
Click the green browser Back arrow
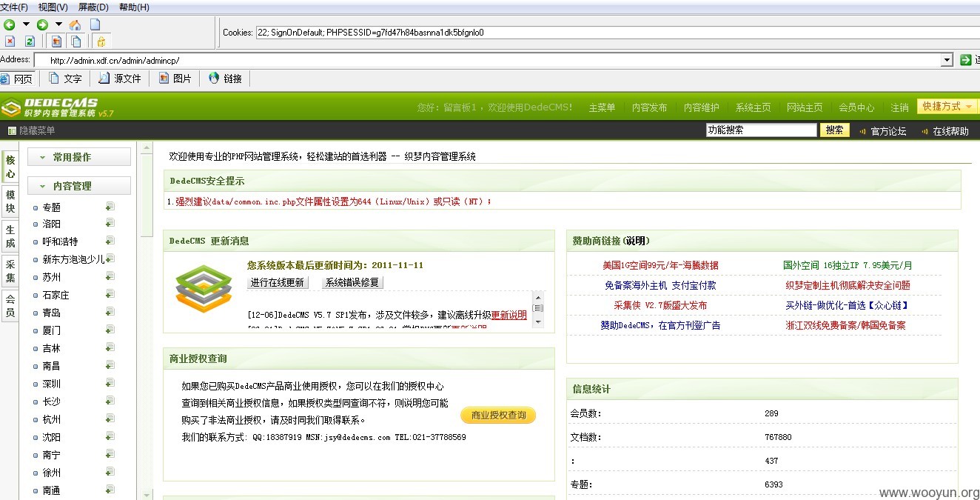(10, 24)
